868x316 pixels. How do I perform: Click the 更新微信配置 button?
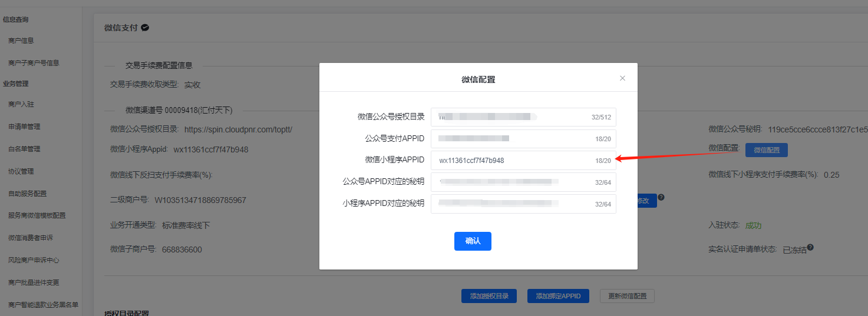pos(627,296)
